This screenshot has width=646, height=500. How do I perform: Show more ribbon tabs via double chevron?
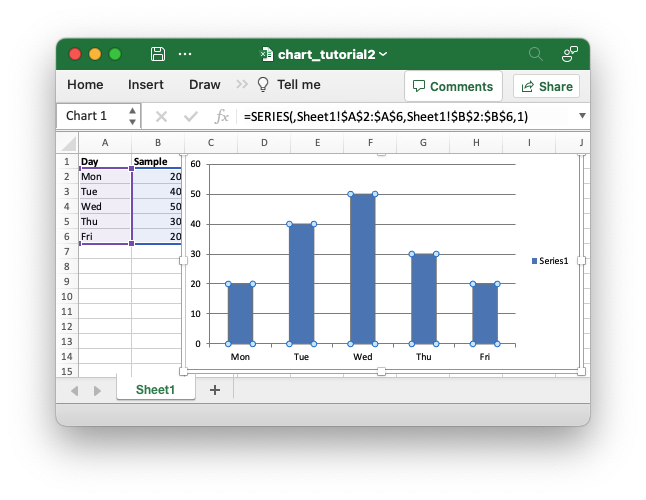pyautogui.click(x=242, y=85)
